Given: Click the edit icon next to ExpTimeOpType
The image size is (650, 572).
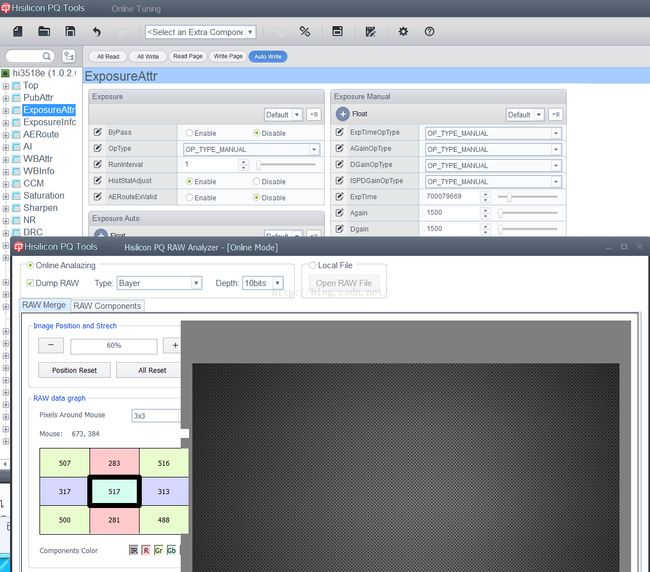Looking at the screenshot, I should (339, 132).
